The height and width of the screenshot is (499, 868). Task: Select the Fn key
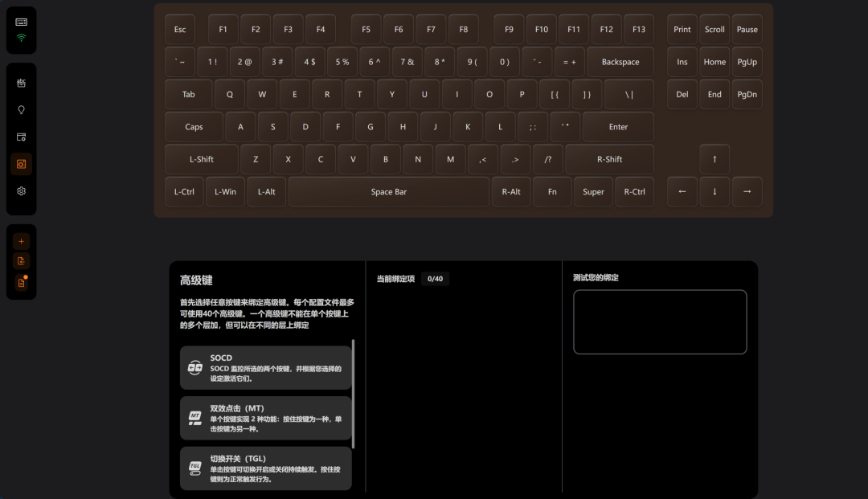[552, 192]
